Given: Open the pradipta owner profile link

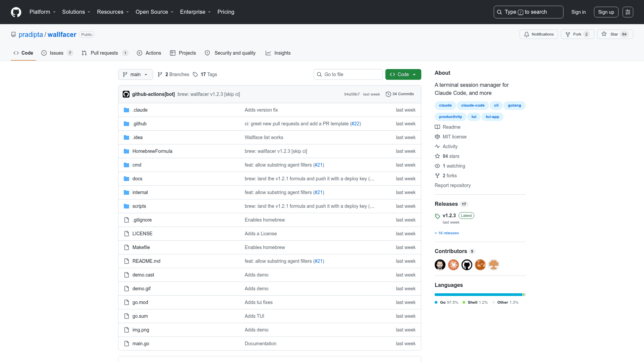Looking at the screenshot, I should coord(31,35).
